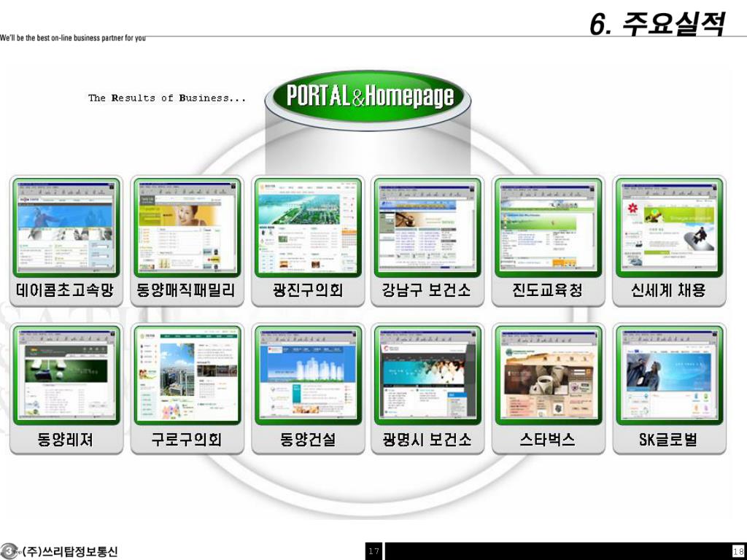Select the 신세계 채용 site thumbnail
The image size is (747, 560).
coord(670,227)
